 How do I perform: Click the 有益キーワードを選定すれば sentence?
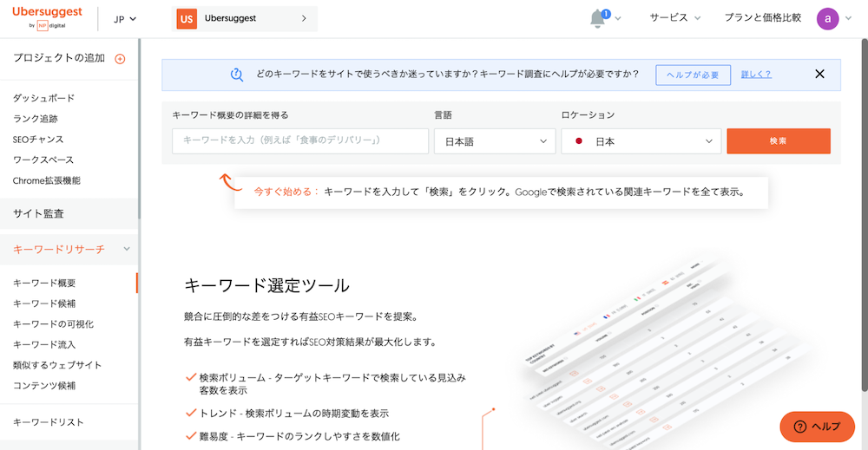pos(311,342)
